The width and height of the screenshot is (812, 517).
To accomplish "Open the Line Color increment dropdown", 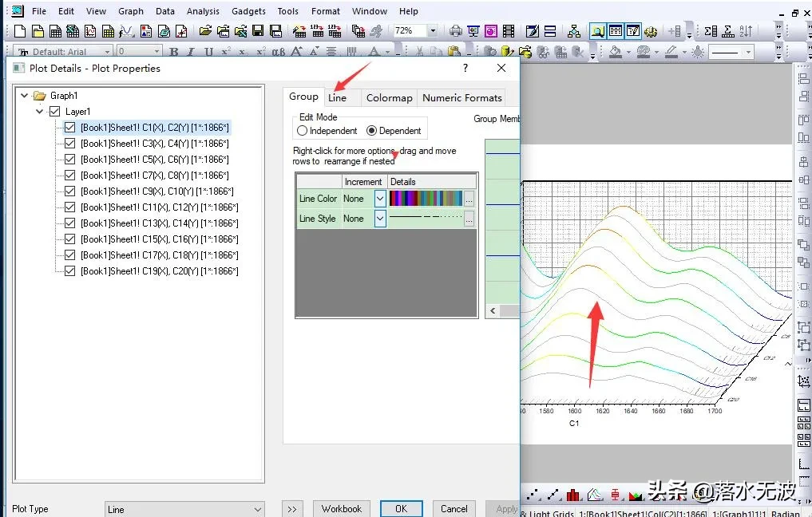I will tap(380, 199).
